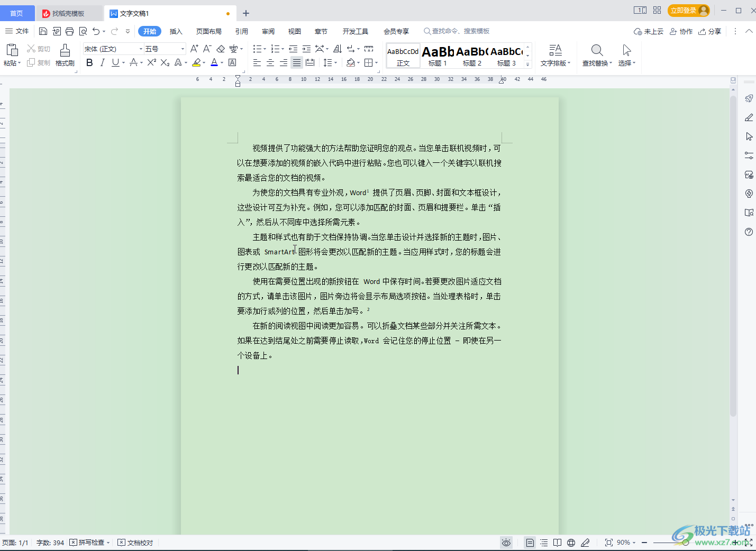
Task: Open the rocket icon in right sidebar
Action: point(749,98)
